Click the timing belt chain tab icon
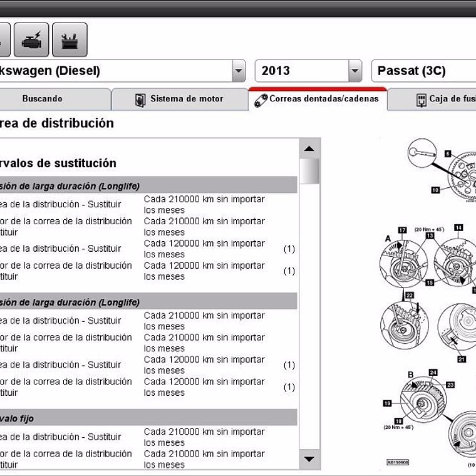The image size is (476, 476). click(261, 99)
